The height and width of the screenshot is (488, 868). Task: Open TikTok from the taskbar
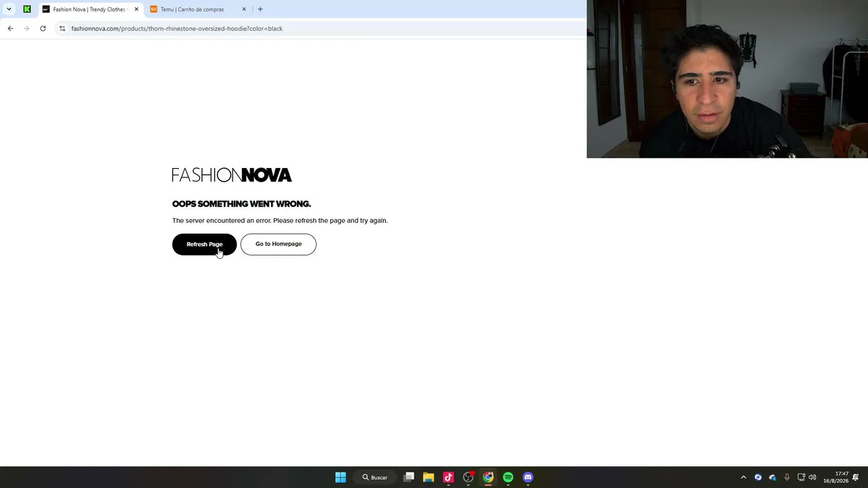pos(448,477)
